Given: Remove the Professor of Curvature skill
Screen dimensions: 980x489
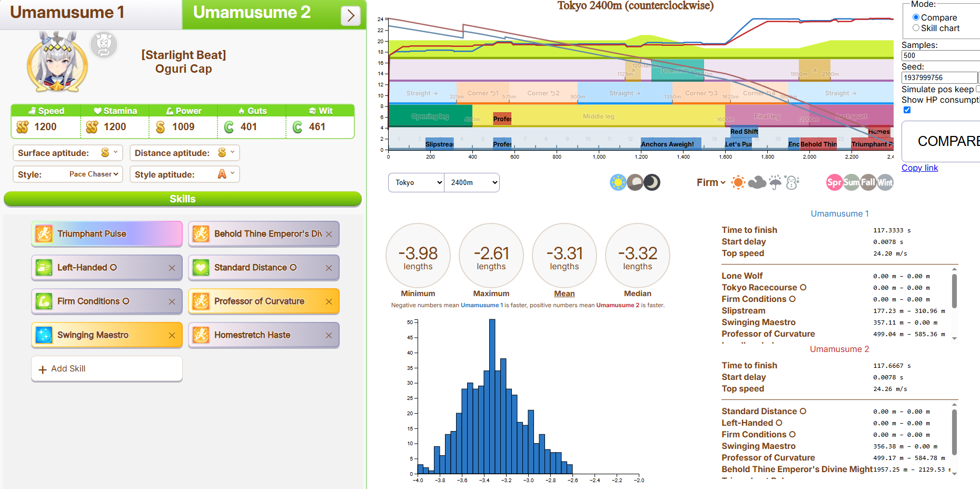Looking at the screenshot, I should point(329,301).
